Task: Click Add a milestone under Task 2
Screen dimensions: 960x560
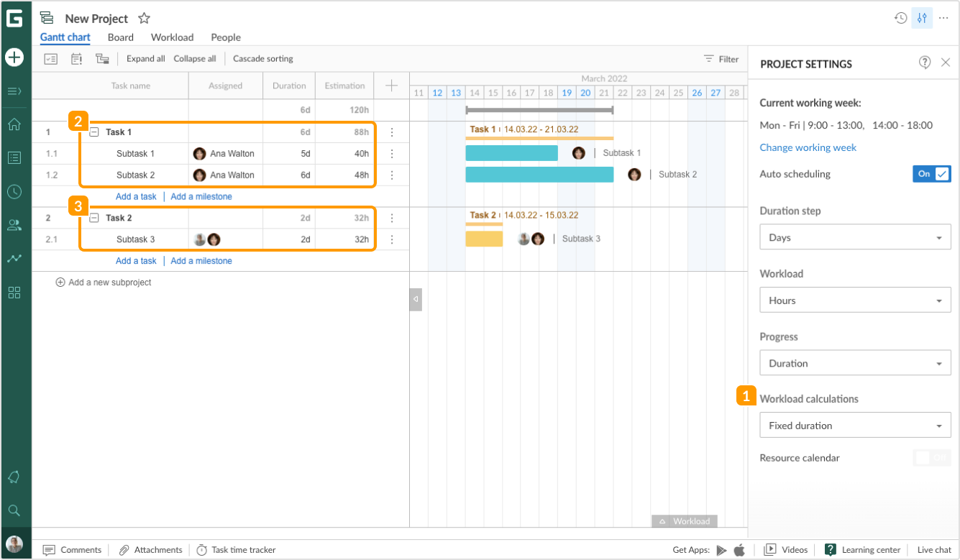Action: tap(201, 261)
